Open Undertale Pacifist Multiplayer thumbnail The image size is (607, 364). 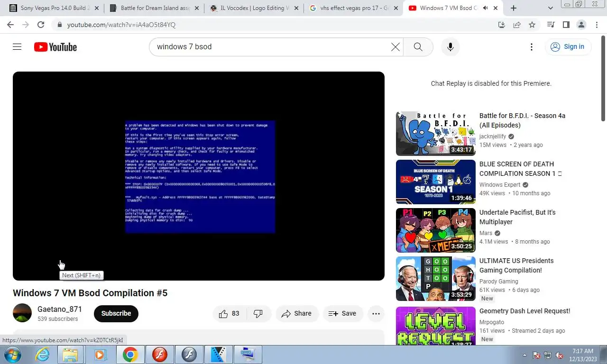pyautogui.click(x=436, y=230)
